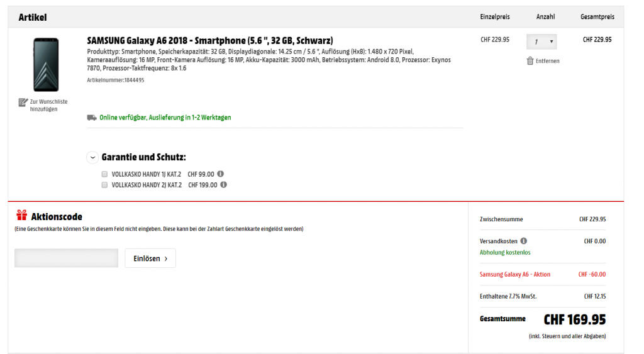The height and width of the screenshot is (354, 644).
Task: Click the 'CHF 12.15' tax value
Action: (595, 296)
